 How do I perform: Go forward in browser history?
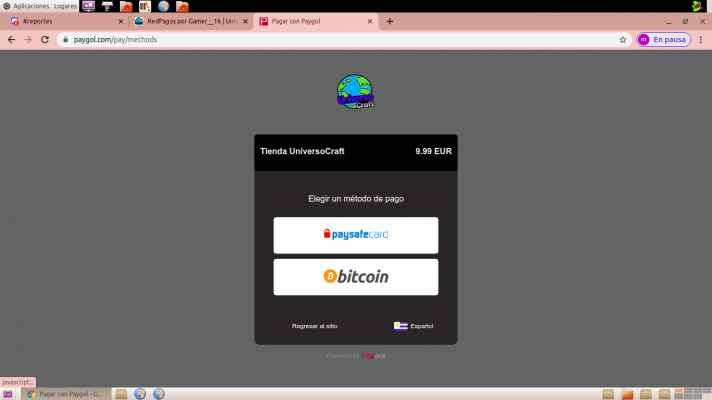28,40
